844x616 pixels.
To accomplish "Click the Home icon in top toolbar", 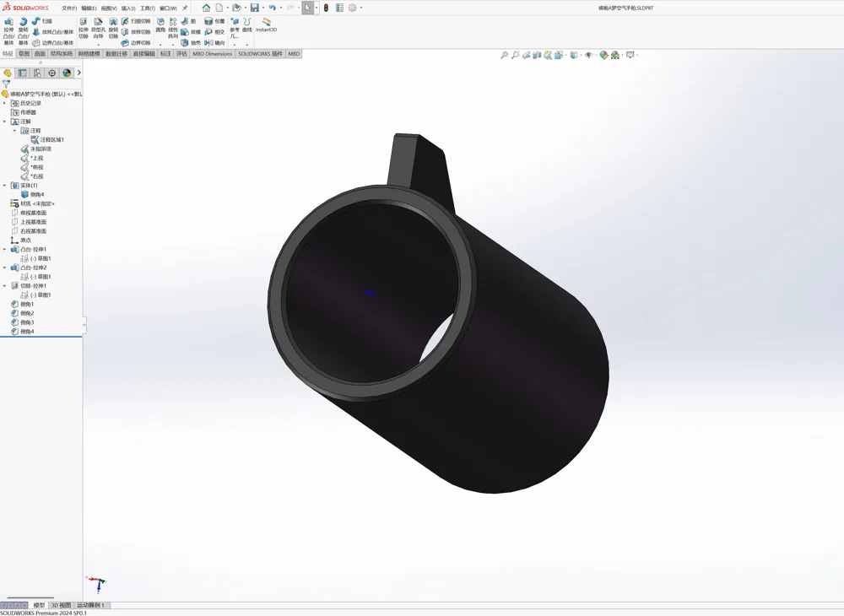I will pos(206,8).
